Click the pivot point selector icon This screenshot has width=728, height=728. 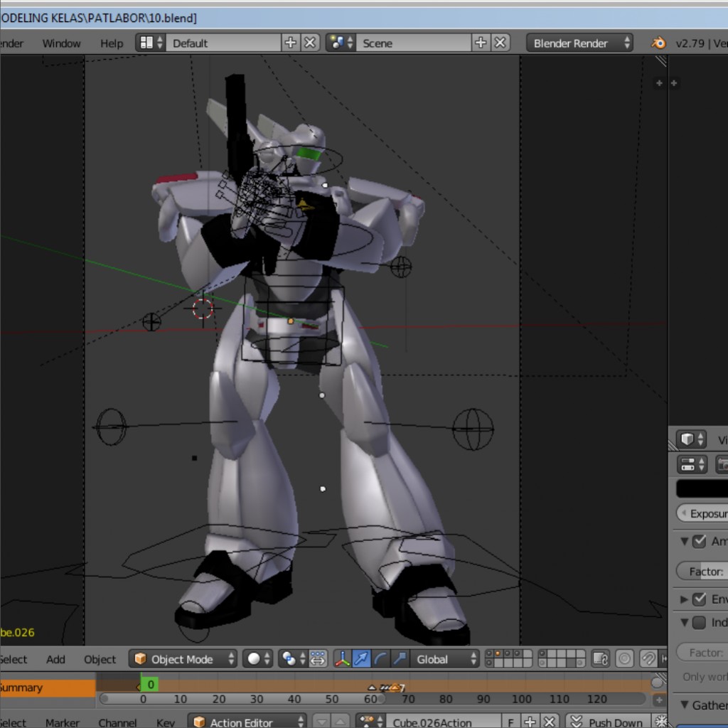coord(291,659)
